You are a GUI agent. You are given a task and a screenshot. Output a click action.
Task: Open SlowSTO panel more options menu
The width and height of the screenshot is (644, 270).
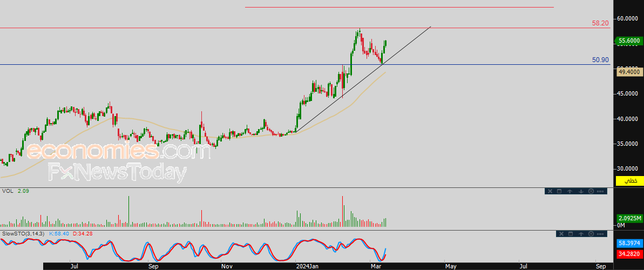[x=601, y=234]
